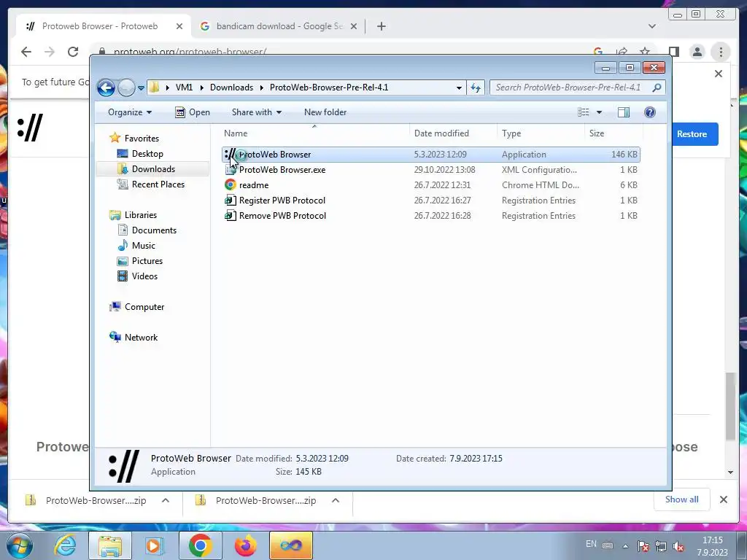
Task: Switch to bandicam download Google tab
Action: pyautogui.click(x=279, y=26)
